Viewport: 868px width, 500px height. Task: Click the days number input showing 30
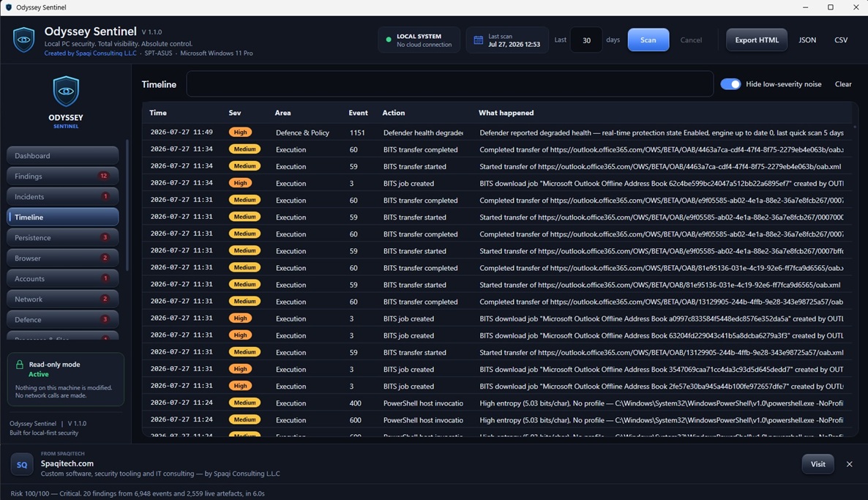pyautogui.click(x=586, y=40)
